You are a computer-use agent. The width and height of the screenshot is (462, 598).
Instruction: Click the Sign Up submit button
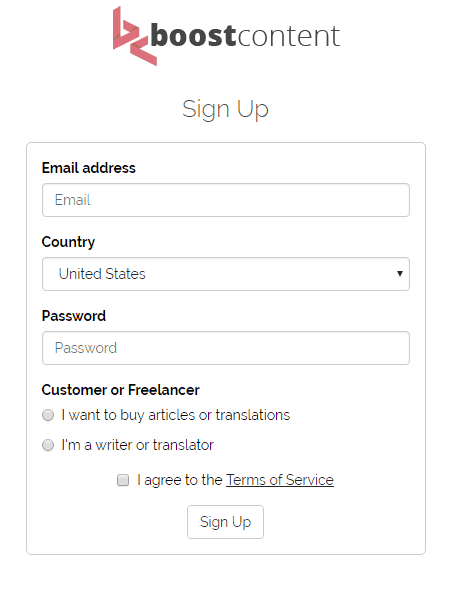[225, 522]
